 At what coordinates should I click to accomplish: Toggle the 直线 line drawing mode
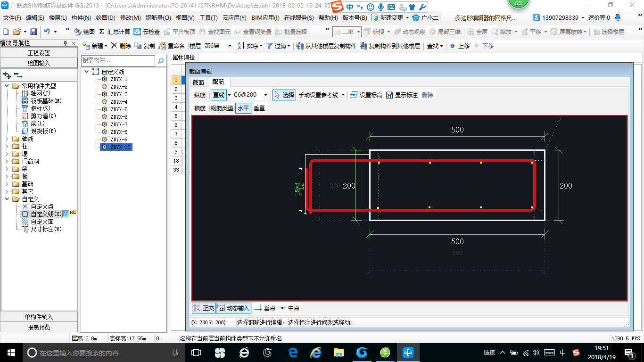pyautogui.click(x=219, y=95)
